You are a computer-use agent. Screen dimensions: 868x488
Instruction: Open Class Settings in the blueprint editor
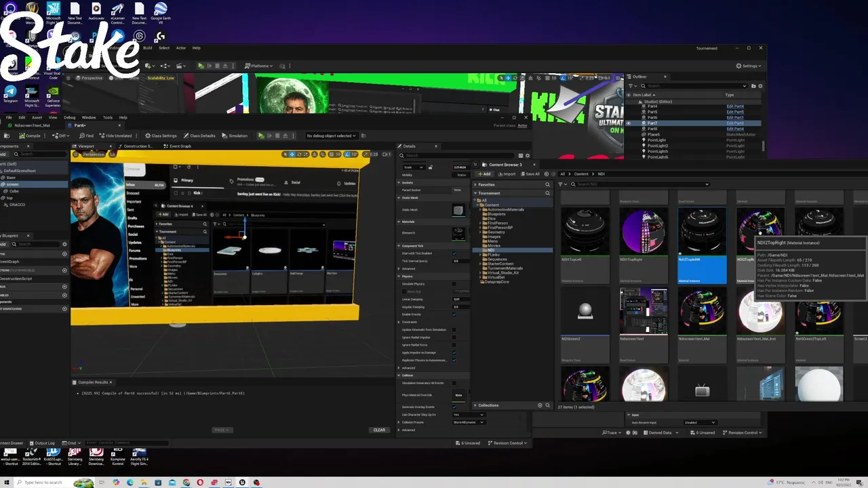160,136
